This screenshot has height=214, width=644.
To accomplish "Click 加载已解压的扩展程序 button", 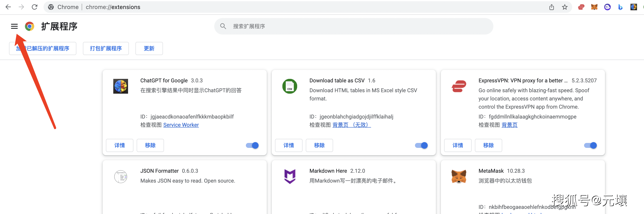I will (42, 48).
